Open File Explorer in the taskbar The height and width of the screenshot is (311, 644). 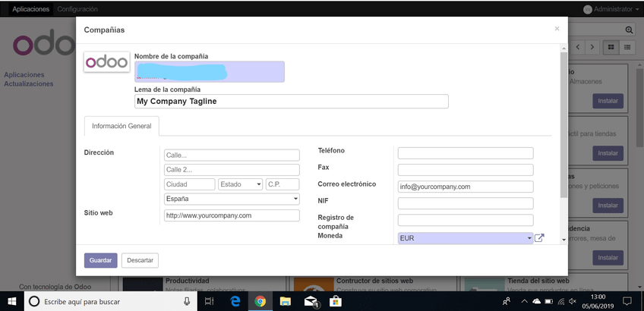coord(286,301)
